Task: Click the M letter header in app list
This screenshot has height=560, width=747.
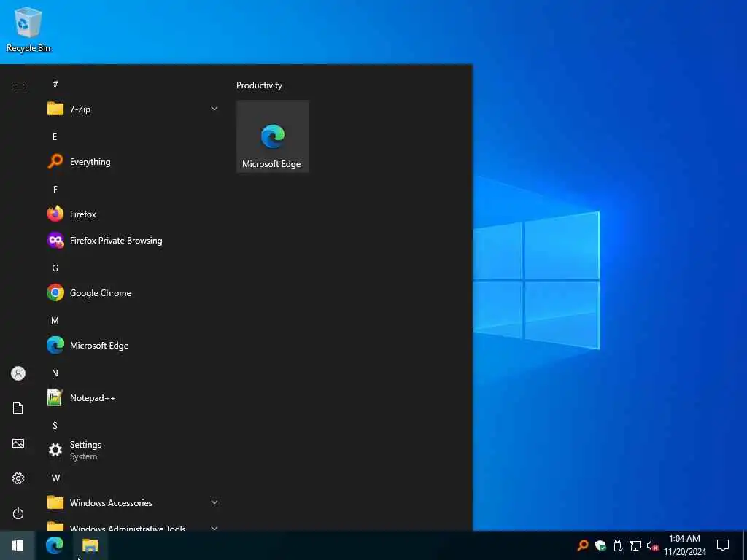Action: tap(55, 321)
